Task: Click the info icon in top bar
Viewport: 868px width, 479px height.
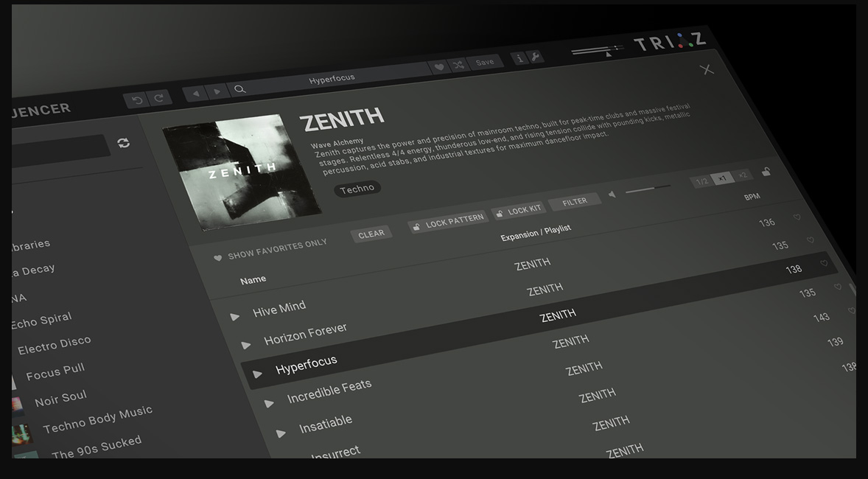Action: [519, 58]
